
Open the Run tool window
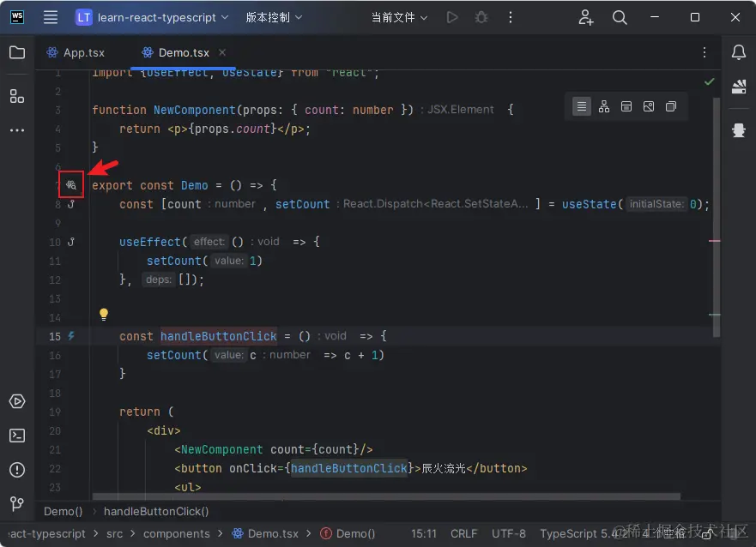pyautogui.click(x=17, y=401)
